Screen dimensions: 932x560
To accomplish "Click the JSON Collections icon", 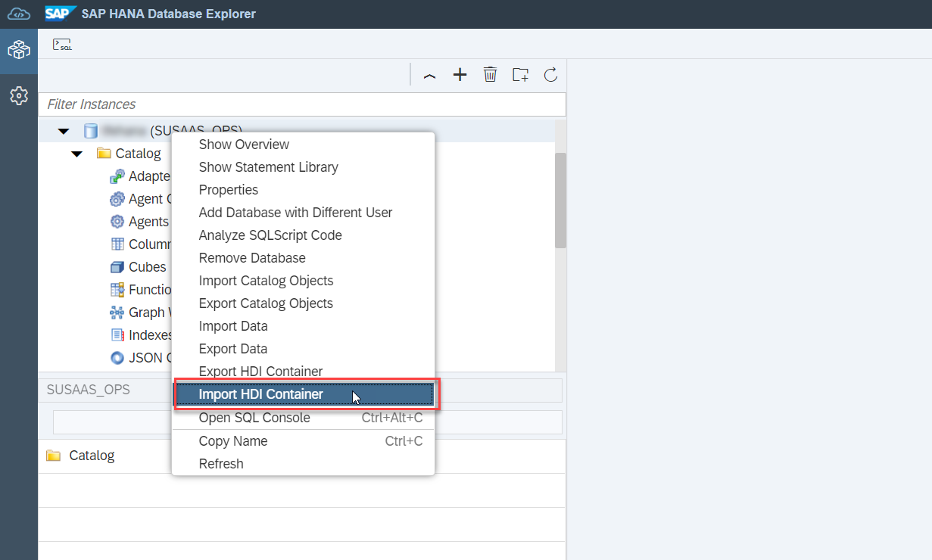I will [117, 358].
